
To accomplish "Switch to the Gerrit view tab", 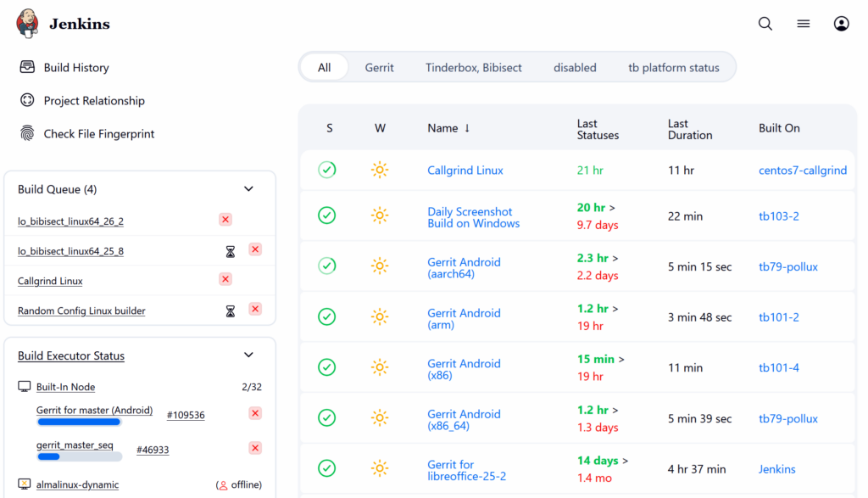I will pos(379,68).
